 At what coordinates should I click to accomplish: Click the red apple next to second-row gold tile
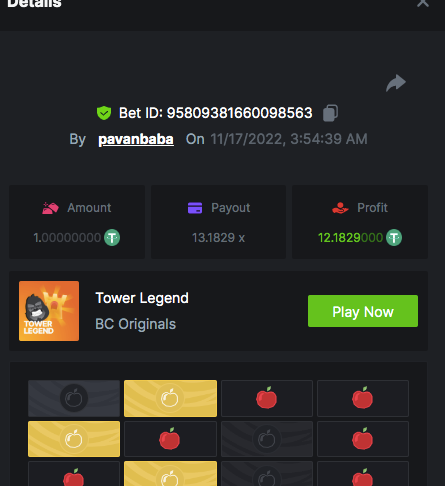click(170, 439)
